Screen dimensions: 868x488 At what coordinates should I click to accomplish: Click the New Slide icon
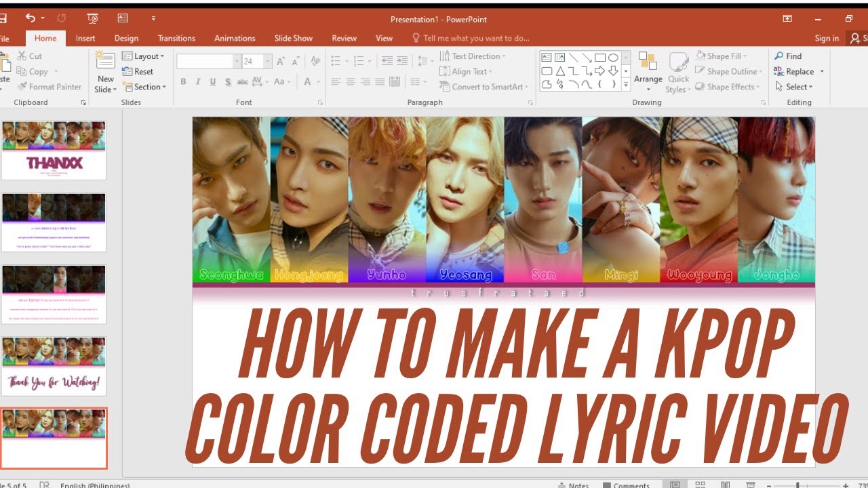[106, 61]
